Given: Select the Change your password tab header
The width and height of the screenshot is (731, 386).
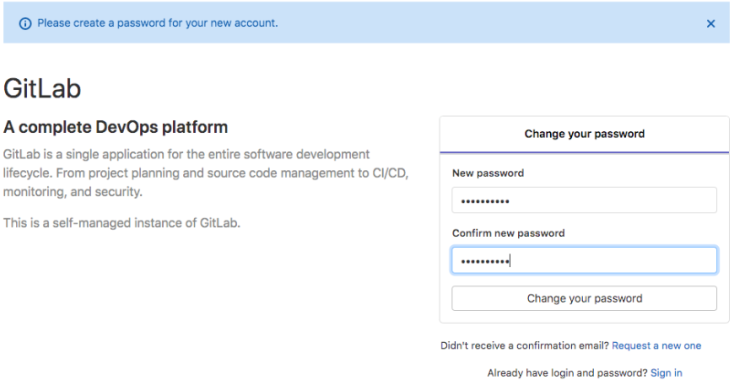Looking at the screenshot, I should click(584, 134).
